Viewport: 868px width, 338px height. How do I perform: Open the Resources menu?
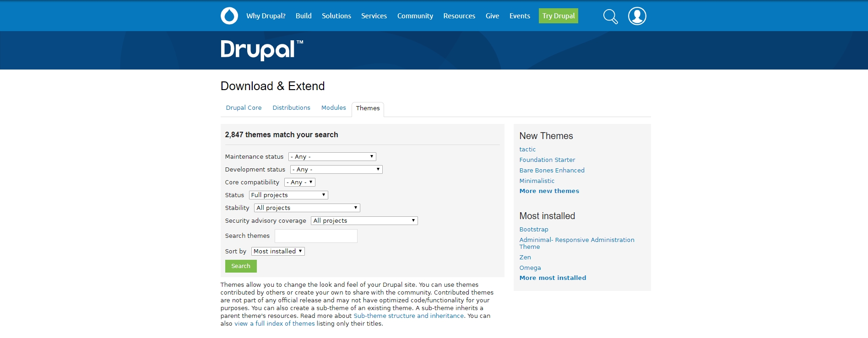click(459, 16)
